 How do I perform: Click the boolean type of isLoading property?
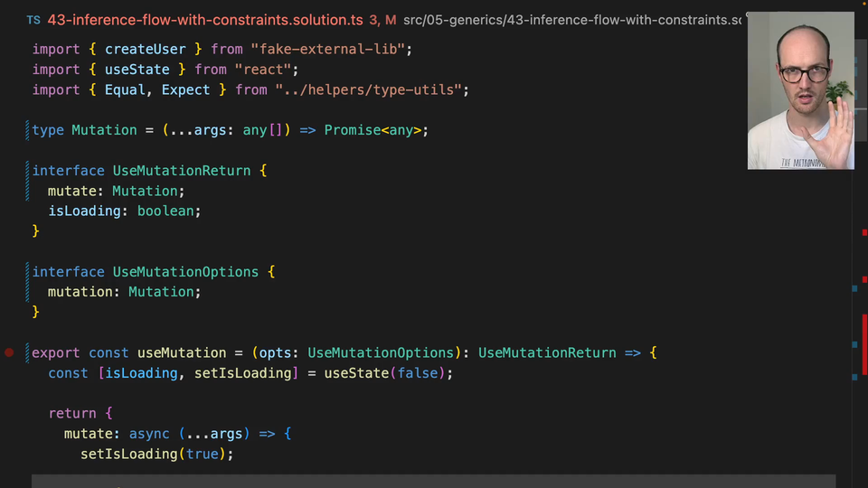coord(168,211)
